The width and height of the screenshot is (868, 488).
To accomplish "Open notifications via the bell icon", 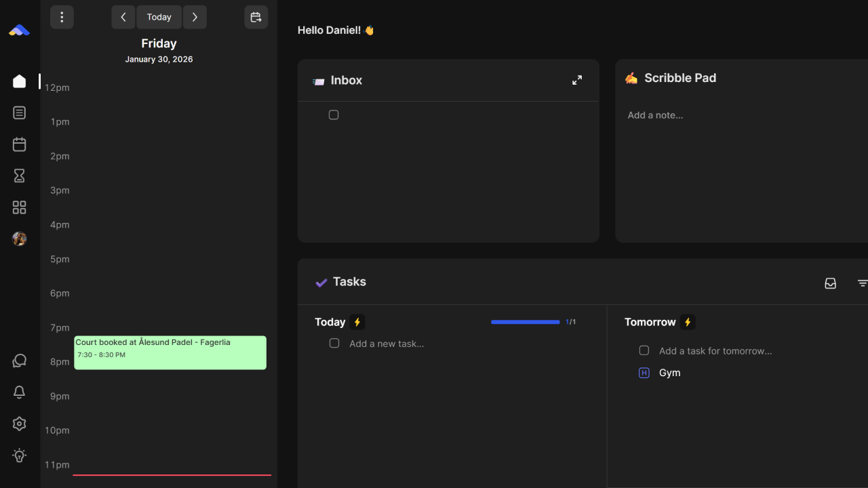I will click(x=19, y=392).
